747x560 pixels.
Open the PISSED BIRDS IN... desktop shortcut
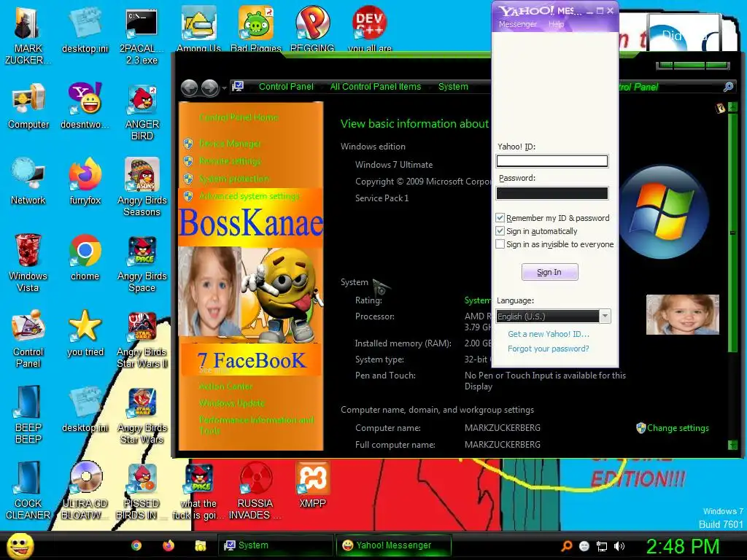coord(142,491)
